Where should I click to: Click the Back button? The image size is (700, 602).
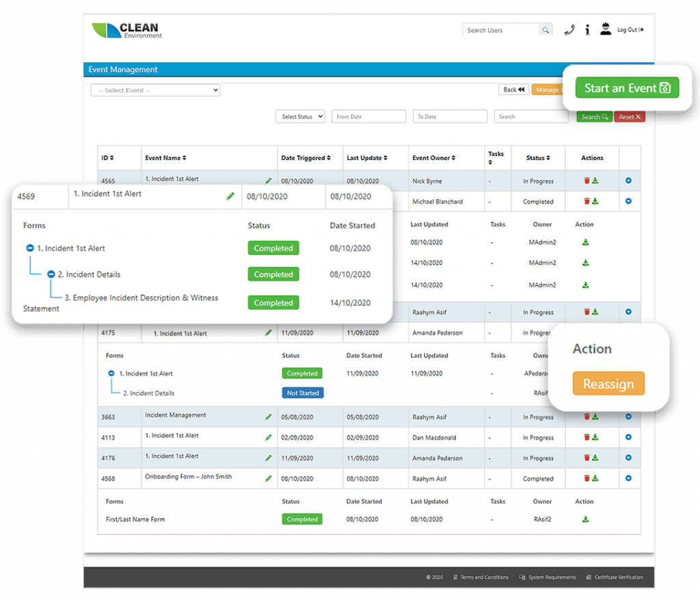[513, 90]
